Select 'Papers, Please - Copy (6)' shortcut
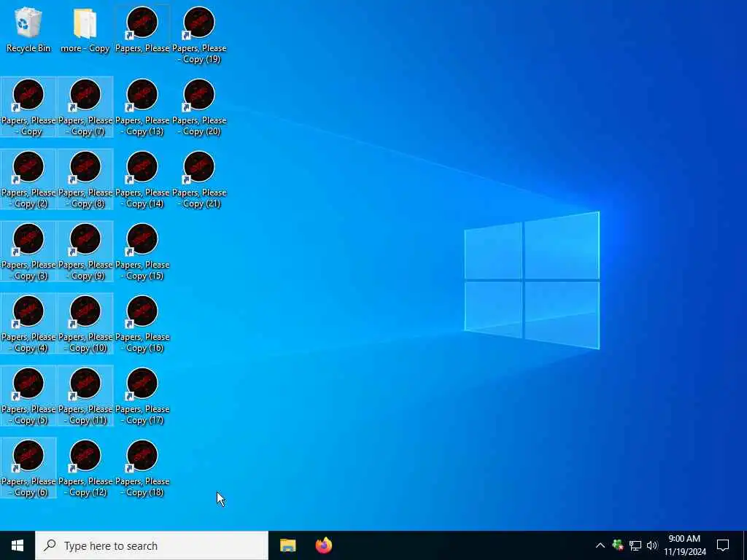747x560 pixels. [28, 469]
